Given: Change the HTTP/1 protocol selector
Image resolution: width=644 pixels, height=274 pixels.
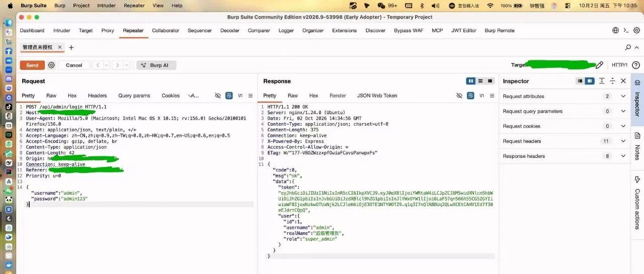Looking at the screenshot, I should [619, 65].
